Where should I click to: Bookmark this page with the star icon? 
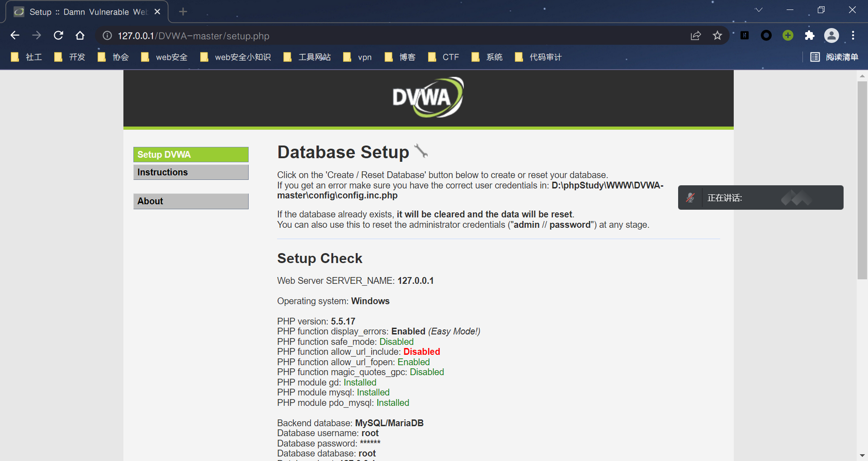pos(717,35)
